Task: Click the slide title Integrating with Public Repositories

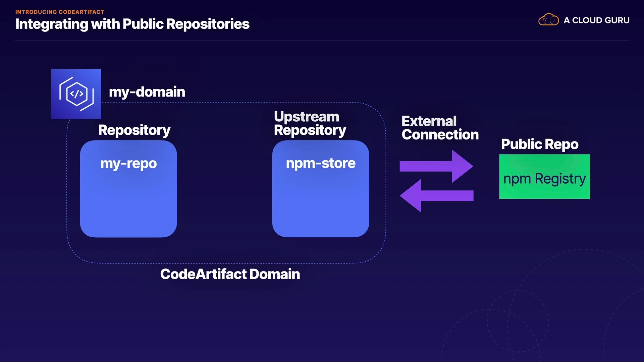Action: click(x=132, y=24)
